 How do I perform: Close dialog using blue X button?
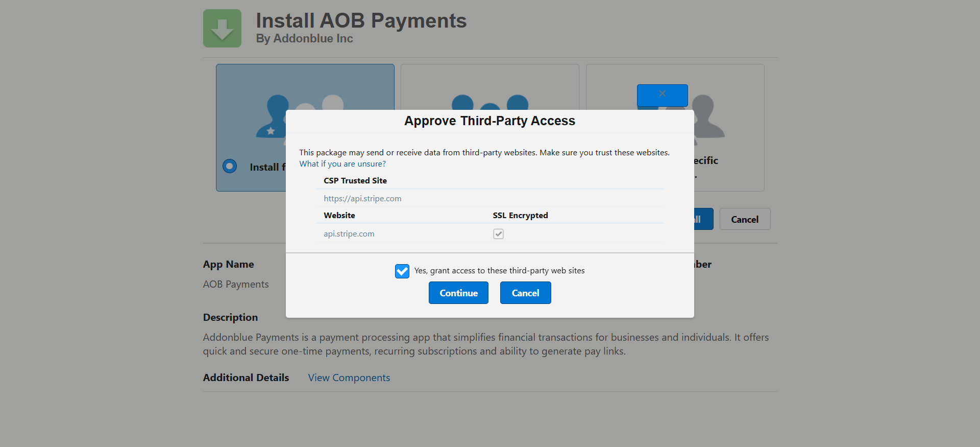pyautogui.click(x=662, y=95)
